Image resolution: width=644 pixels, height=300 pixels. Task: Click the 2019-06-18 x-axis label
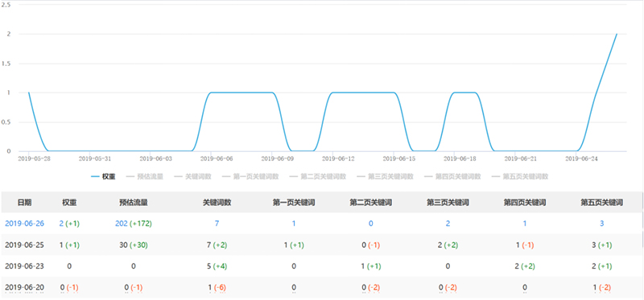(x=455, y=158)
